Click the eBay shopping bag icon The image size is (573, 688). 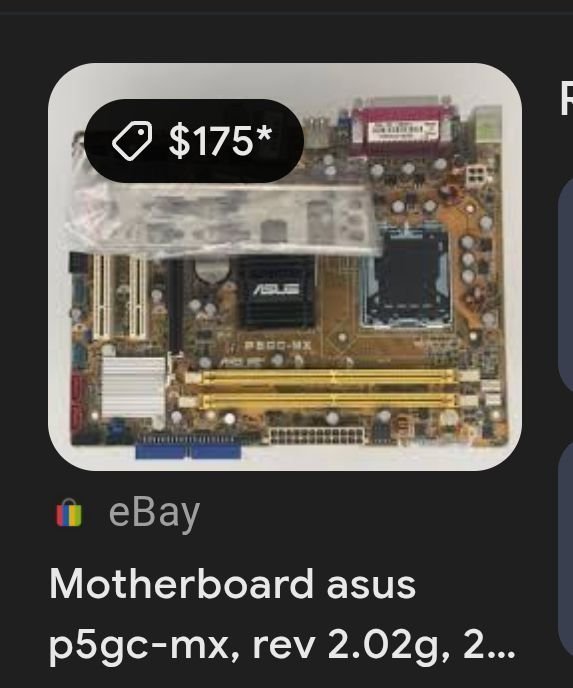point(69,512)
